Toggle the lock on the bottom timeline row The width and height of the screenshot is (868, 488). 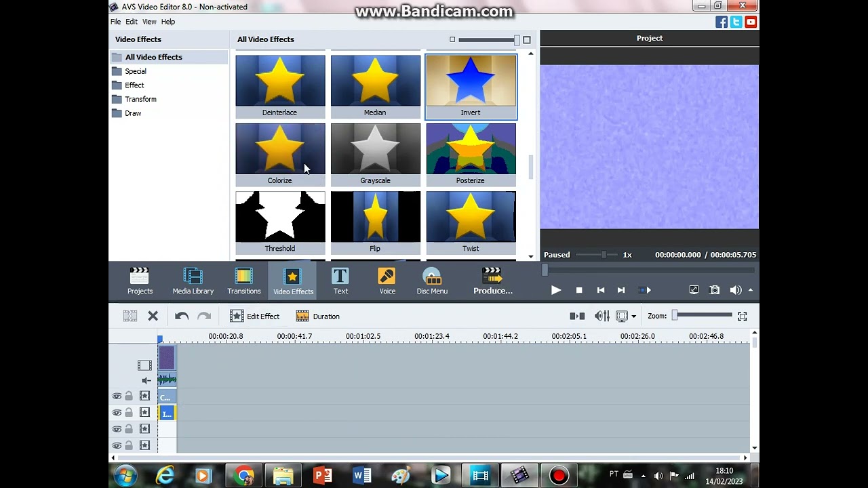click(129, 445)
